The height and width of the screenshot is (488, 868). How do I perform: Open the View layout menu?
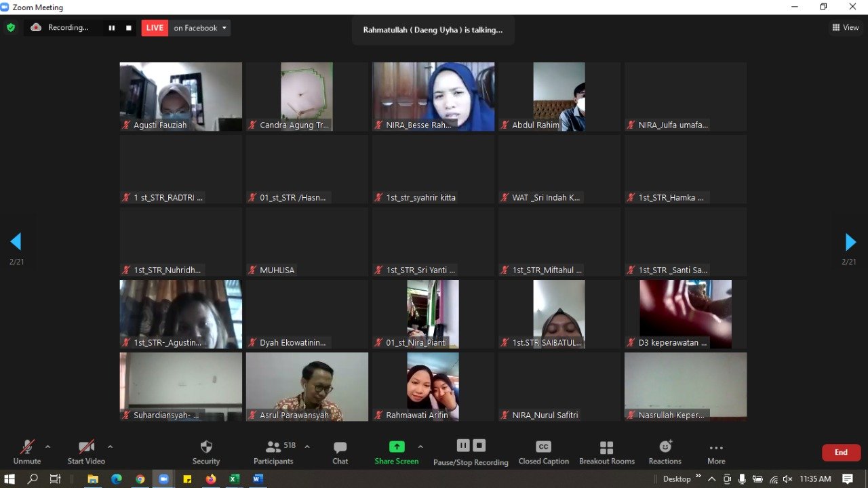pyautogui.click(x=846, y=28)
